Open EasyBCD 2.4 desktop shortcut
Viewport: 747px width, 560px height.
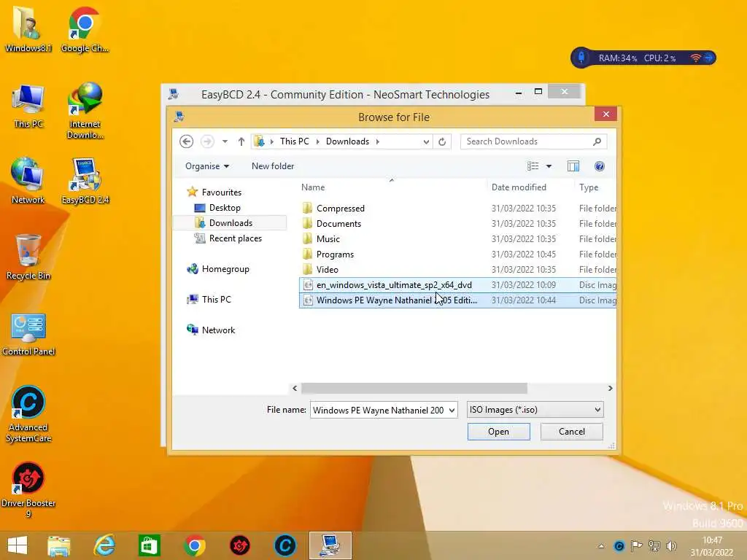[85, 181]
